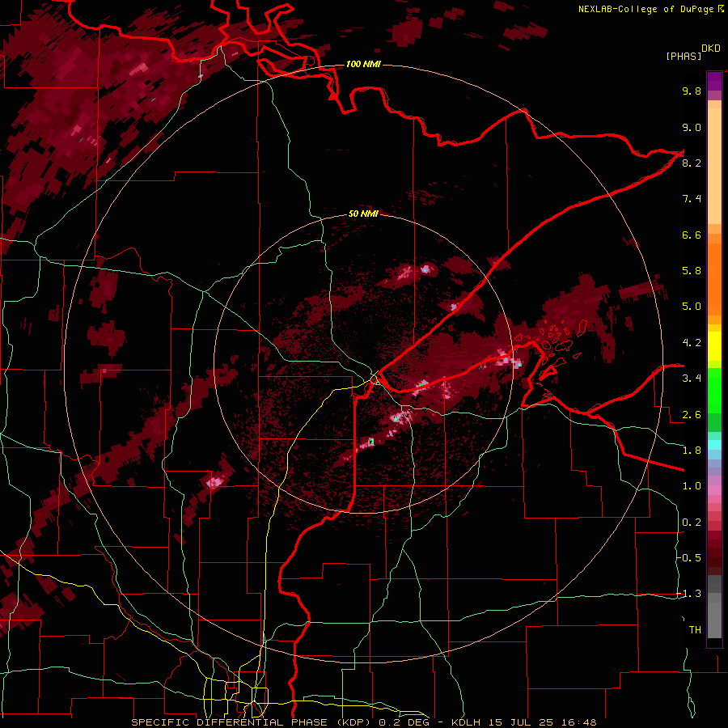Image resolution: width=728 pixels, height=728 pixels.
Task: Pick the 6.6 scale value
Action: tap(692, 235)
